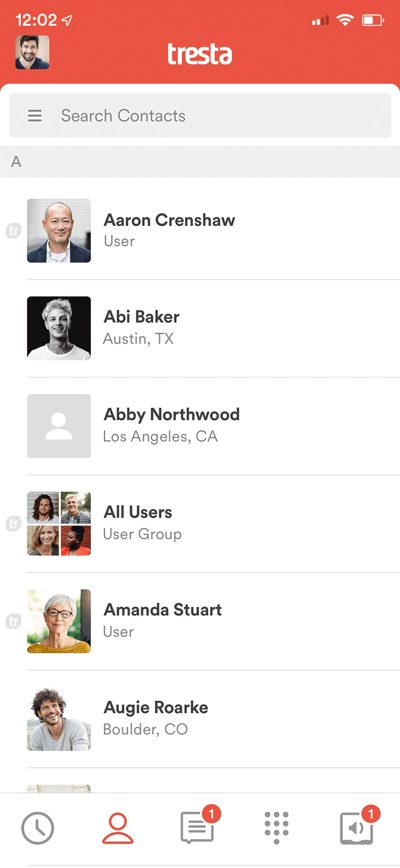Select the Abi Baker contact

coord(142,328)
